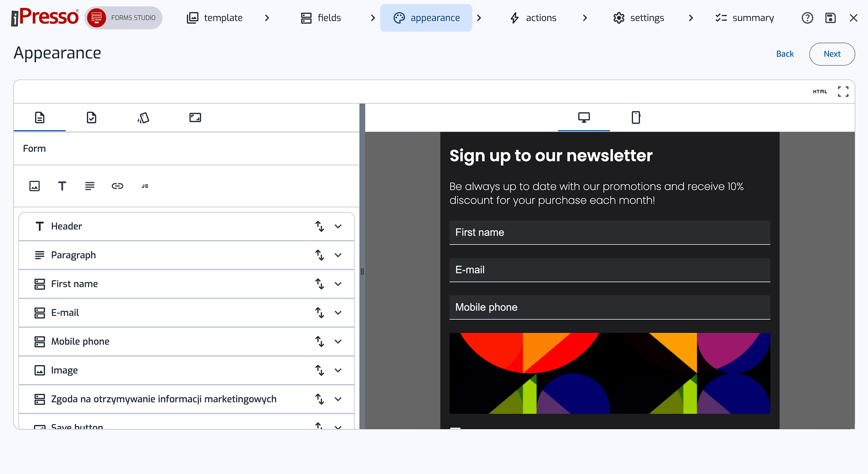Insert a JS script element
This screenshot has width=868, height=474.
(145, 186)
